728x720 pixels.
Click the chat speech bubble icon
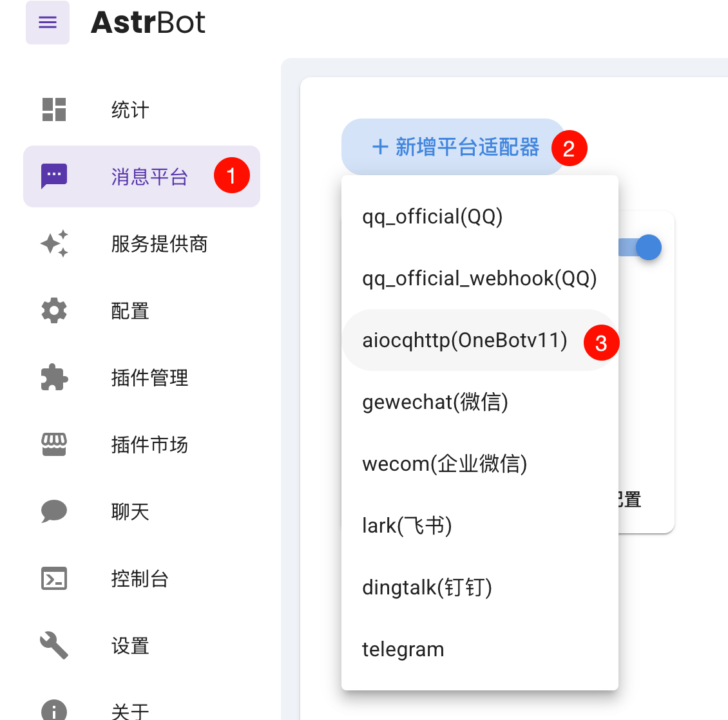click(x=54, y=511)
